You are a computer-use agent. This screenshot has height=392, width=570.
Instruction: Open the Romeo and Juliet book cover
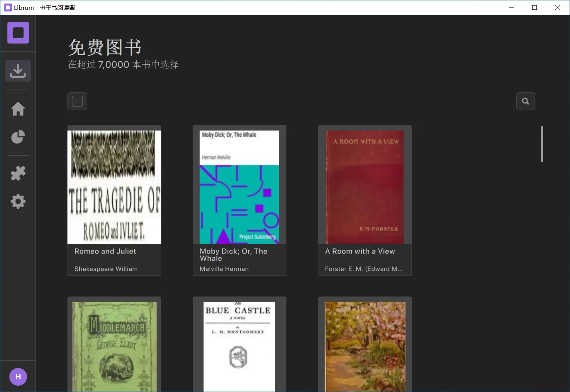click(114, 187)
